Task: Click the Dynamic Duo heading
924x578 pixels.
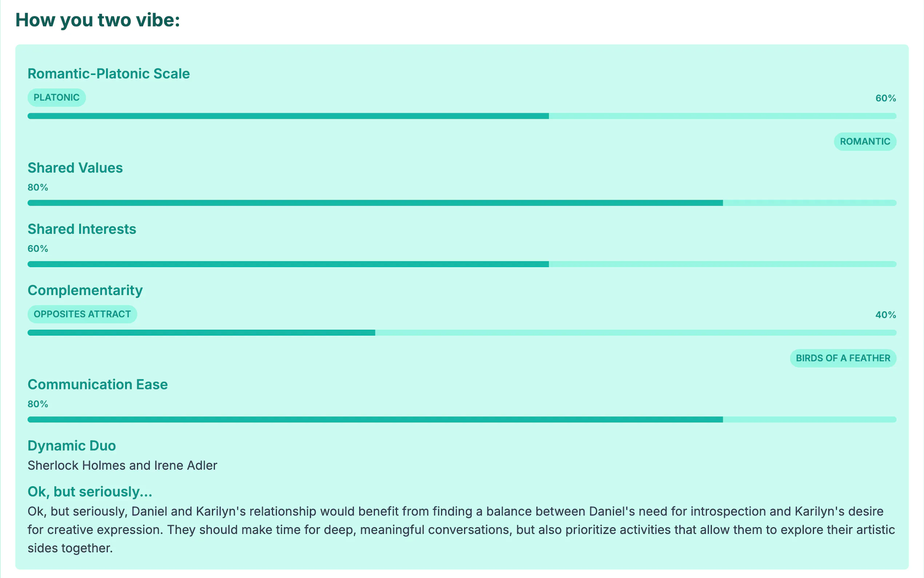Action: 71,446
